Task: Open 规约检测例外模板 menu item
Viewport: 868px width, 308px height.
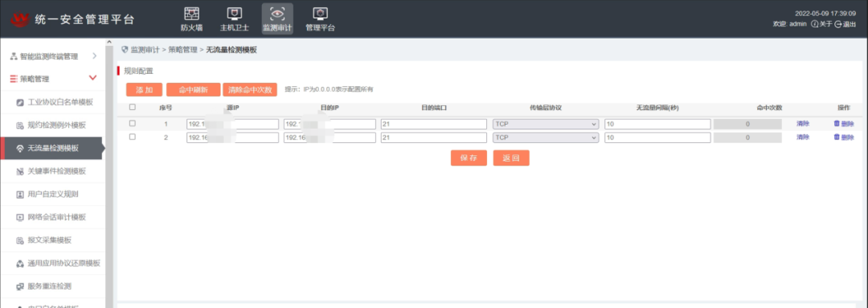Action: 56,125
